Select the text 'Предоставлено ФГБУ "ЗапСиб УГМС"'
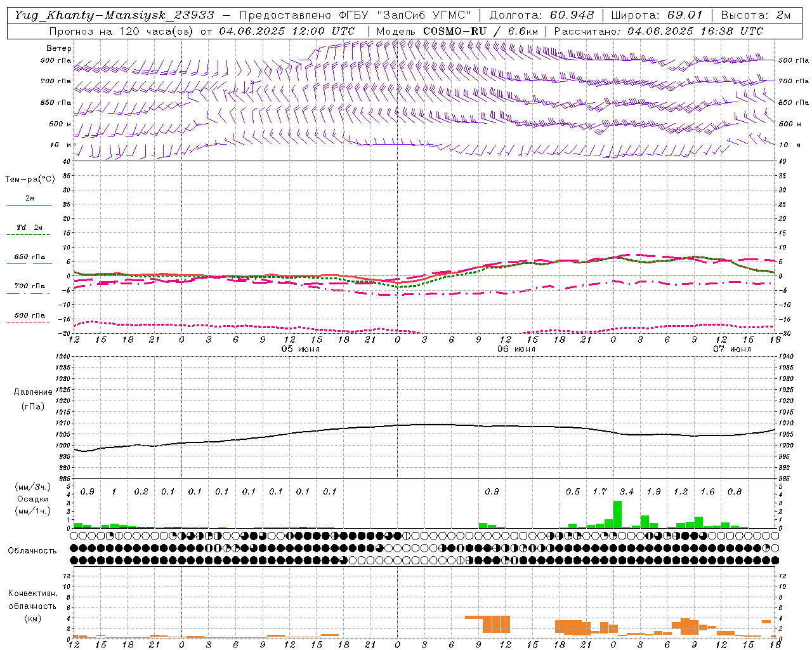 [355, 15]
